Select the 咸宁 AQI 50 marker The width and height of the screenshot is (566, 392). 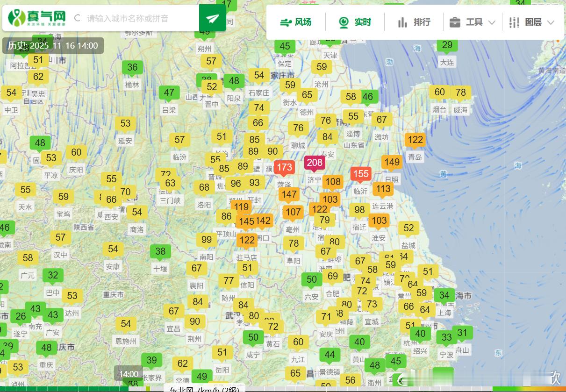coord(253,338)
